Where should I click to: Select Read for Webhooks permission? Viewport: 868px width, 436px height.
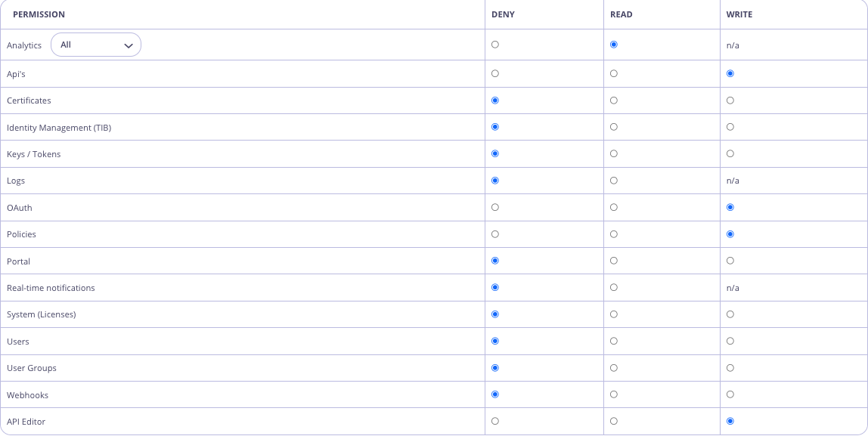tap(613, 394)
